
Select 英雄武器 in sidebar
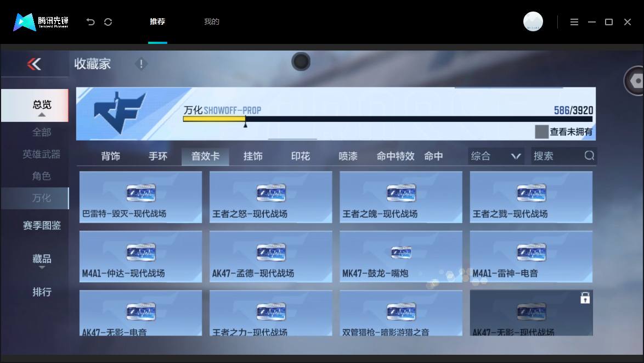pos(42,154)
